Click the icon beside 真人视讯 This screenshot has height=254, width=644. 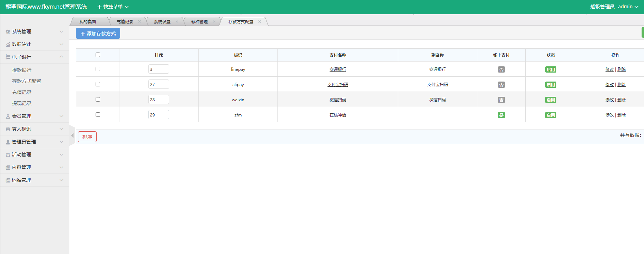[x=8, y=129]
